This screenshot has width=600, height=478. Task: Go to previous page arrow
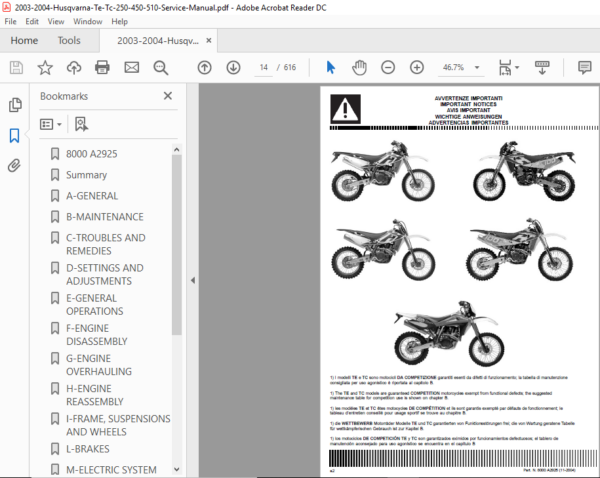click(x=205, y=68)
